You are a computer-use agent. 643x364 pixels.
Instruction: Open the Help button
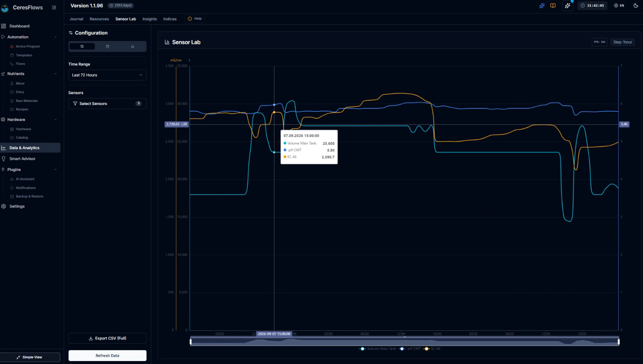coord(195,19)
